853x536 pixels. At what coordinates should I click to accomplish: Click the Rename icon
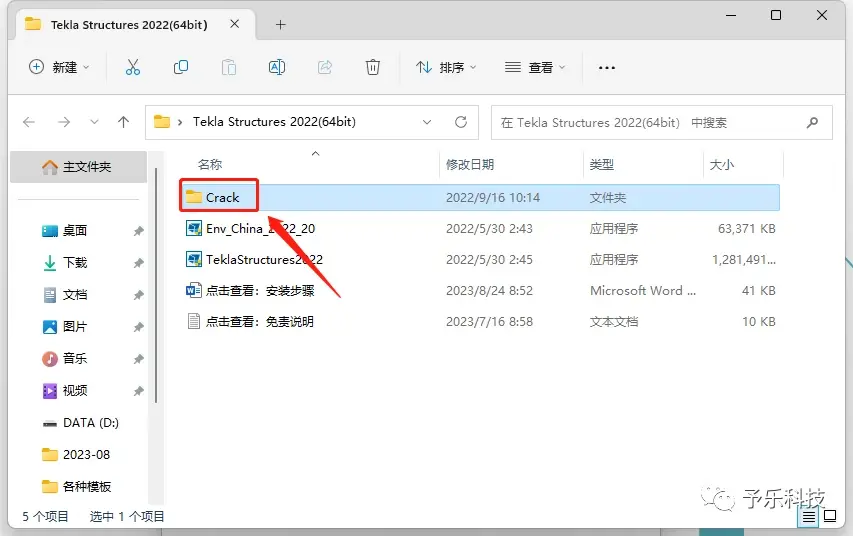(x=277, y=67)
